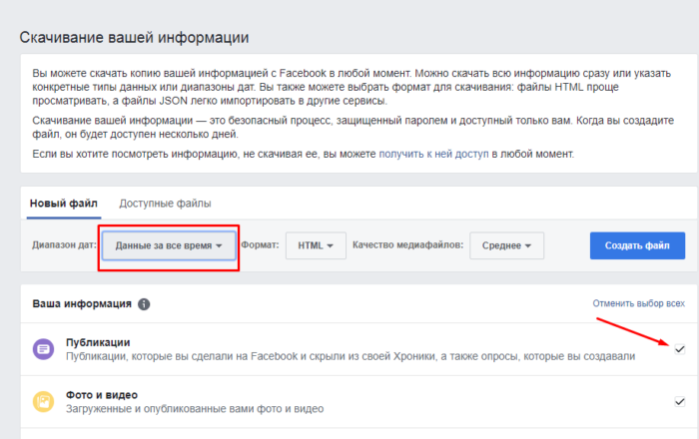Click the Ваша информация section heading
Screen dimensions: 699x439
[x=82, y=304]
